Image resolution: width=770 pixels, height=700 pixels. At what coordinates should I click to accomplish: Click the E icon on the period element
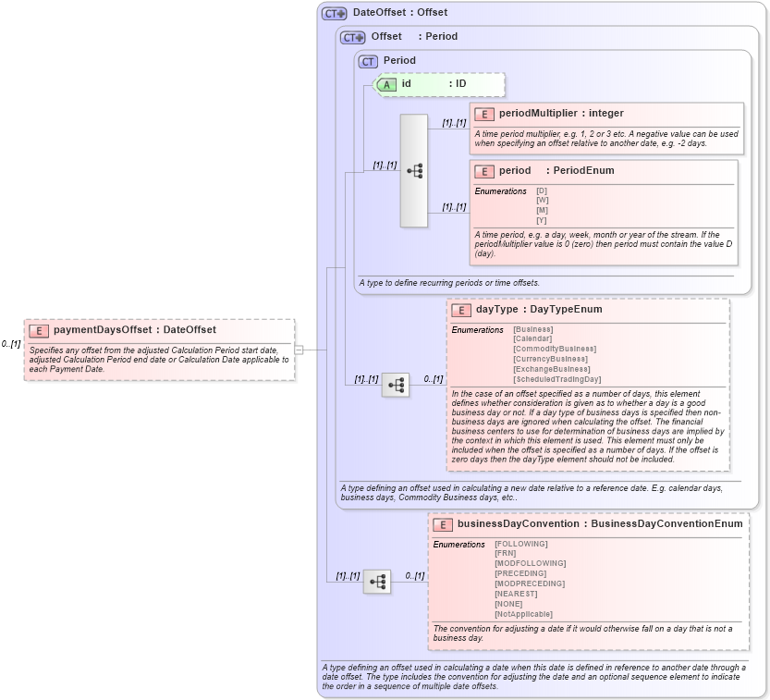click(x=483, y=171)
